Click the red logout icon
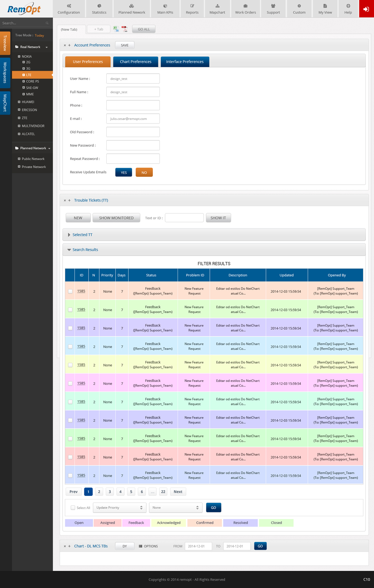 pos(366,9)
